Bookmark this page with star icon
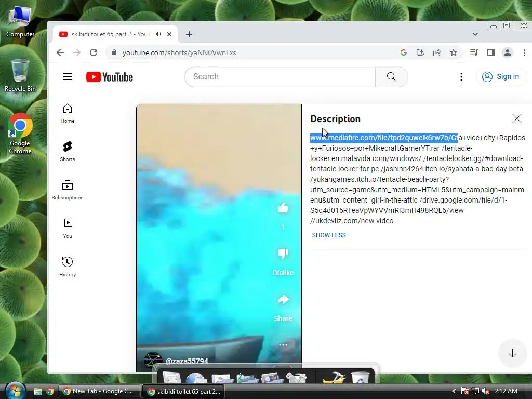Screen dimensions: 532x399 point(454,52)
